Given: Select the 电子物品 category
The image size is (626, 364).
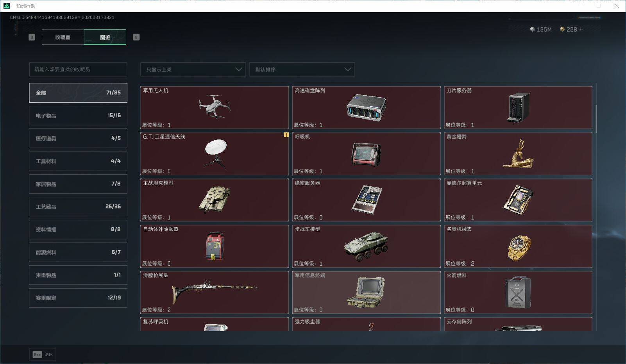Looking at the screenshot, I should [77, 115].
